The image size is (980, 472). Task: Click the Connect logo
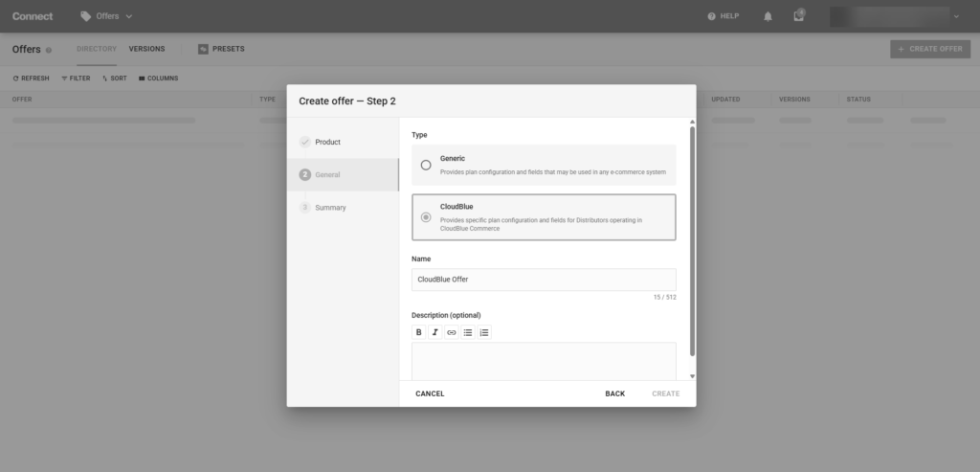(33, 16)
